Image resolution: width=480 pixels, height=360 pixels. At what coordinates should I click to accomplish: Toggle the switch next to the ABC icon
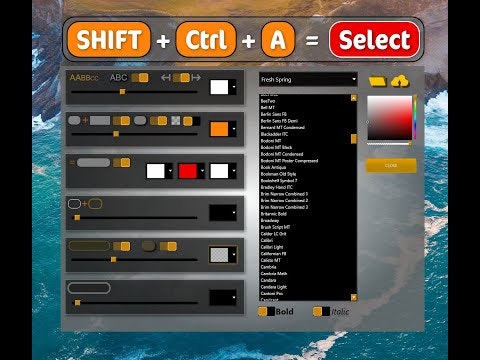pos(140,78)
